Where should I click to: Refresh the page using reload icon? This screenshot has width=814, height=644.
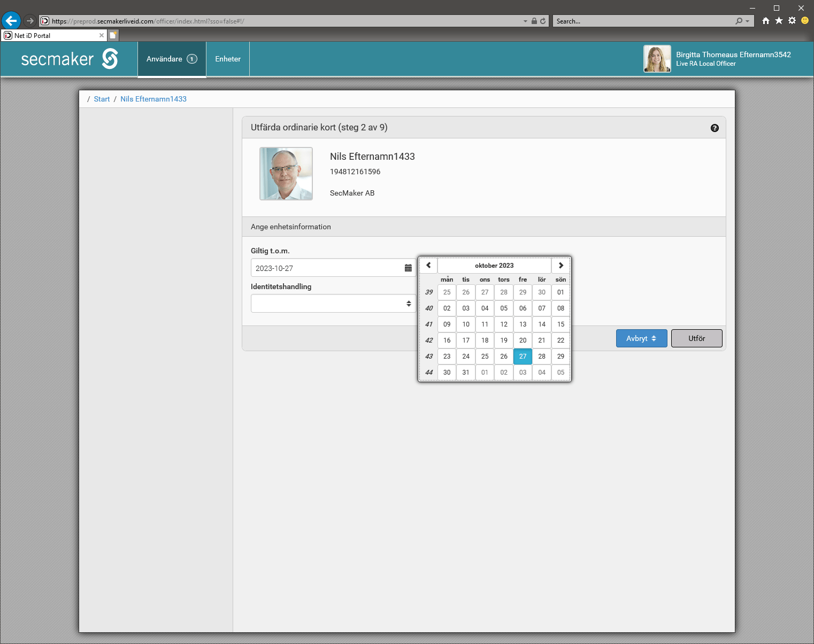543,21
